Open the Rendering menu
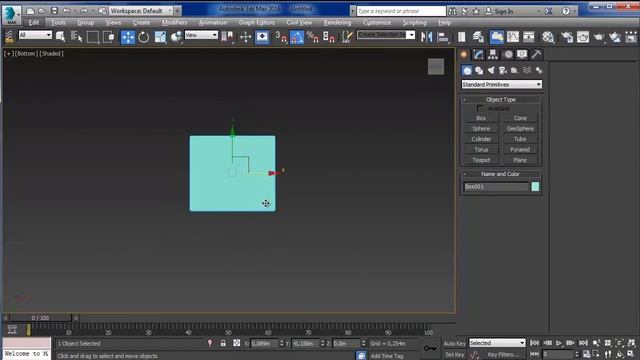 click(x=337, y=22)
